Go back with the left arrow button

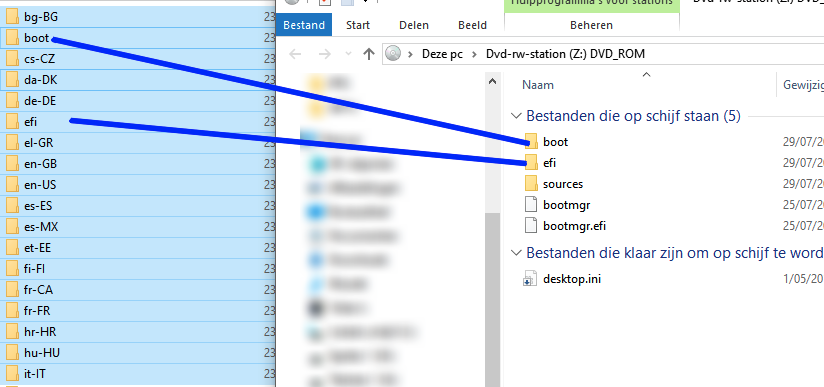[x=296, y=54]
